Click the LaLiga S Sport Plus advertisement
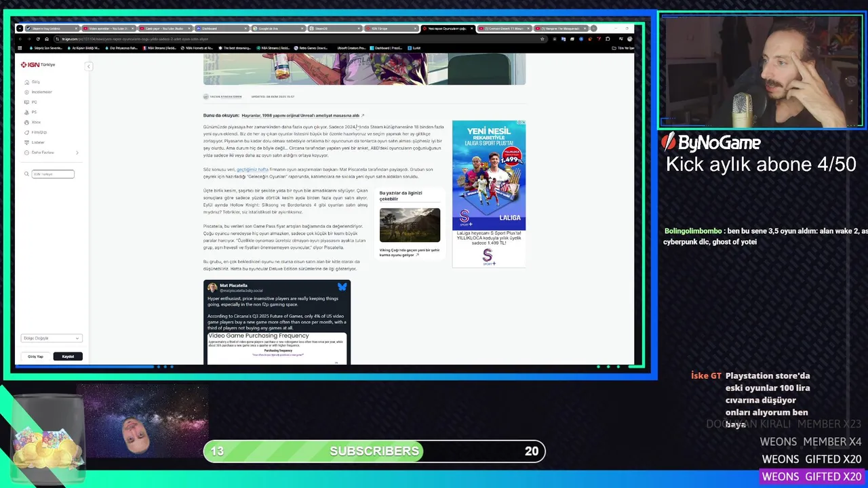 (x=489, y=193)
